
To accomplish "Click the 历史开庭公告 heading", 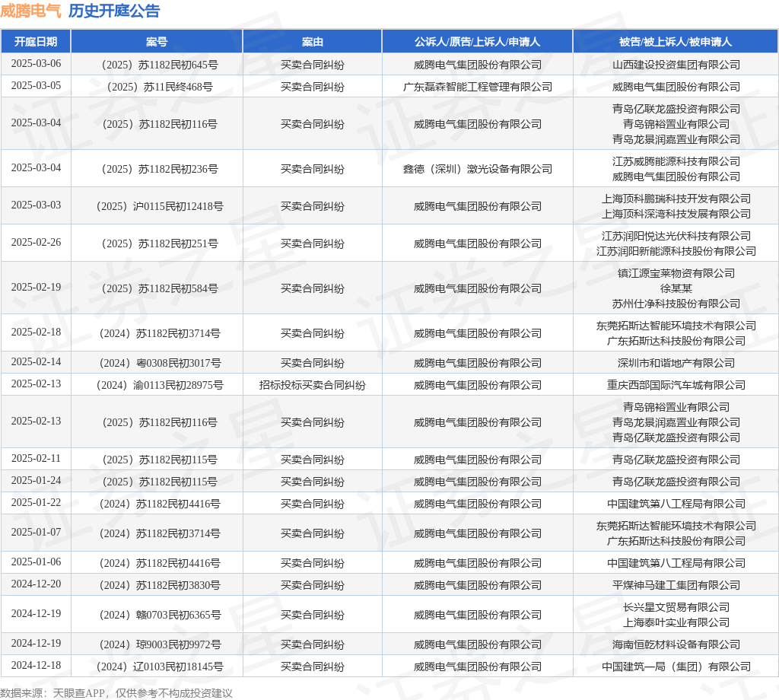I will pos(114,11).
